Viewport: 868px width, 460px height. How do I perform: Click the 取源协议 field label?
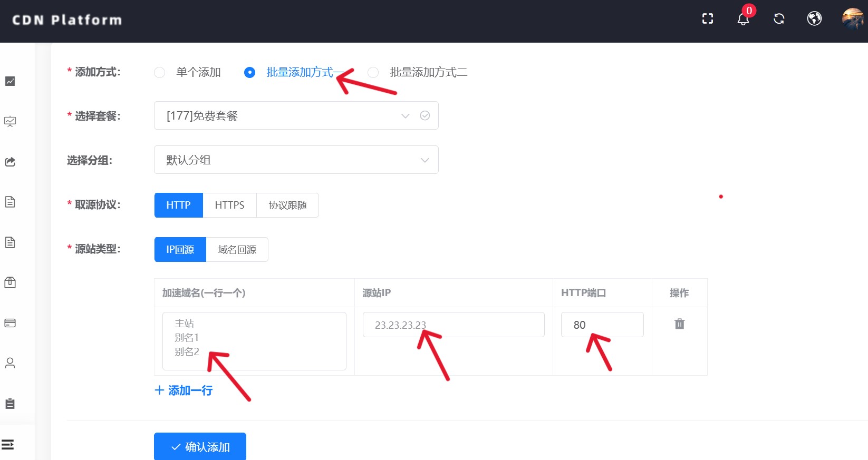coord(98,205)
